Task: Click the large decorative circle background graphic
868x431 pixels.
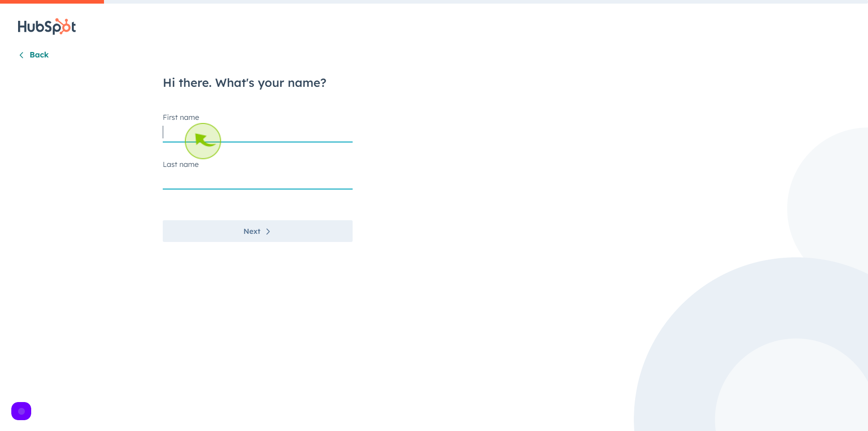Action: point(751,344)
